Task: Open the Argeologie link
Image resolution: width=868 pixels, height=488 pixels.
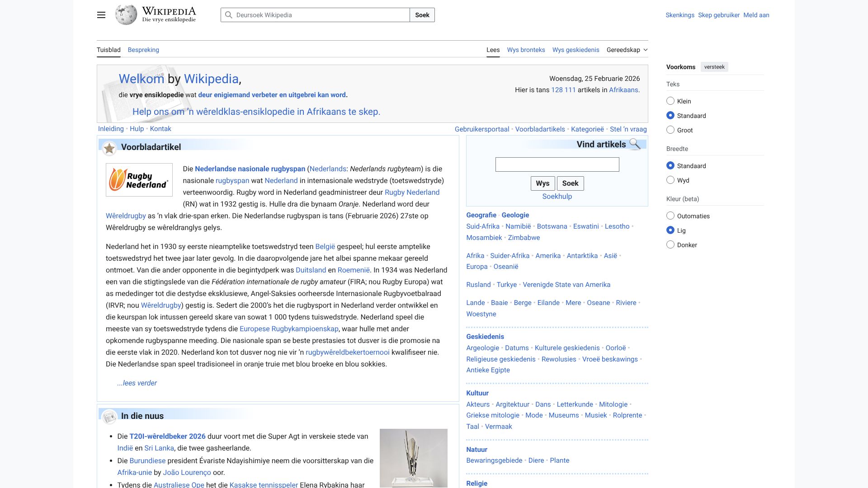Action: (482, 348)
